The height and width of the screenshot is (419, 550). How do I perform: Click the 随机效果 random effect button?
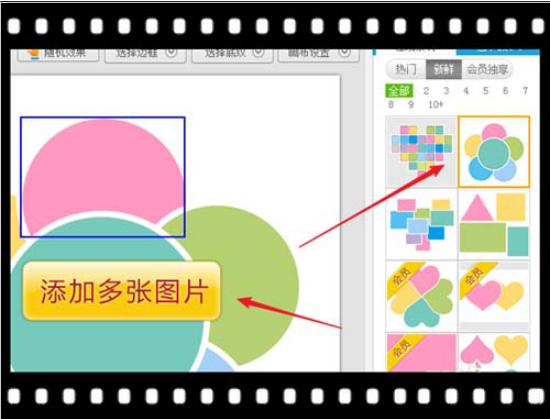pos(58,55)
